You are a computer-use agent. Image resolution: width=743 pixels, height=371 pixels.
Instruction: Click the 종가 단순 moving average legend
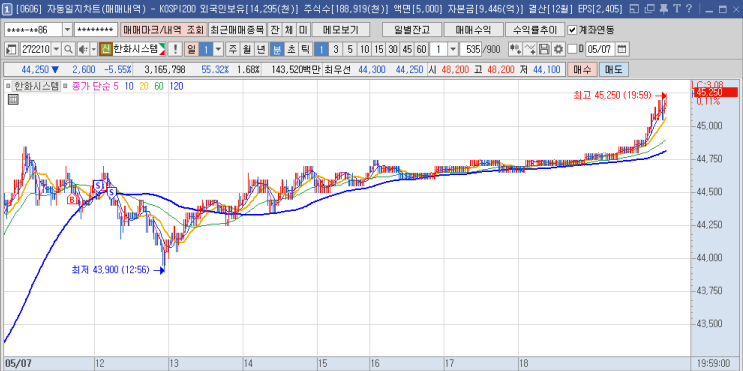tap(91, 86)
